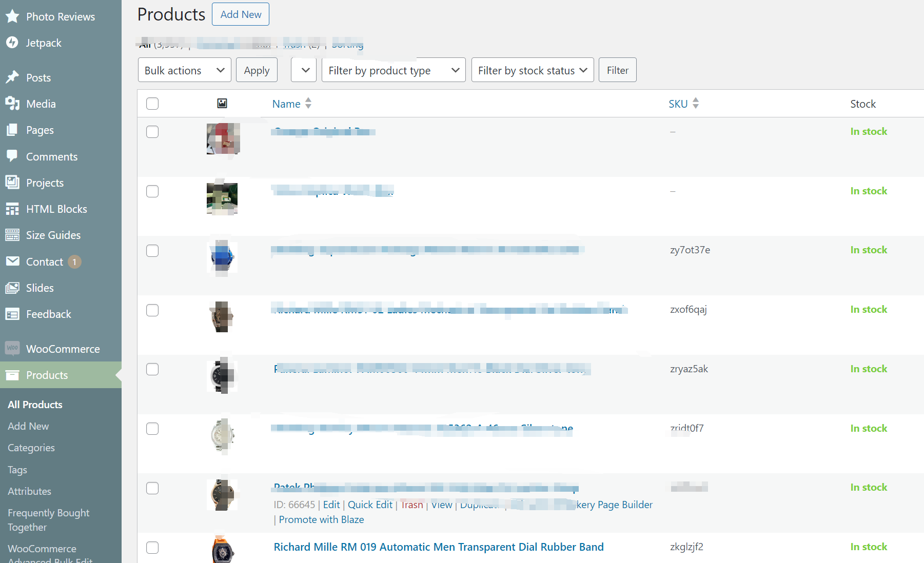The height and width of the screenshot is (563, 924).
Task: Select the checkbox on the first product row
Action: tap(152, 132)
